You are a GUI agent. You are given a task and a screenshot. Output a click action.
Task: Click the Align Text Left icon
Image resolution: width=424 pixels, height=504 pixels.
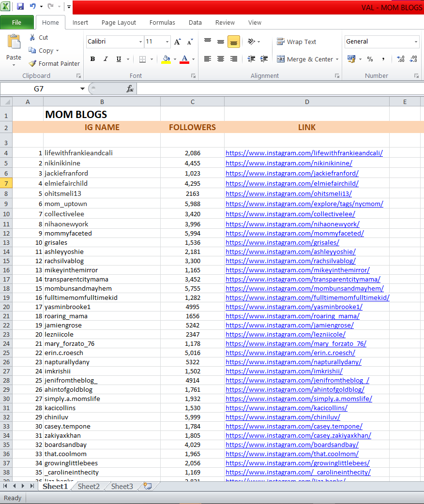pos(208,59)
